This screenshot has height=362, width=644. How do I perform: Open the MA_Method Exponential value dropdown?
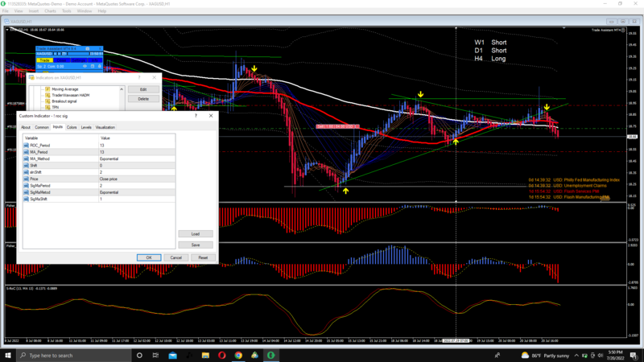[x=137, y=158]
